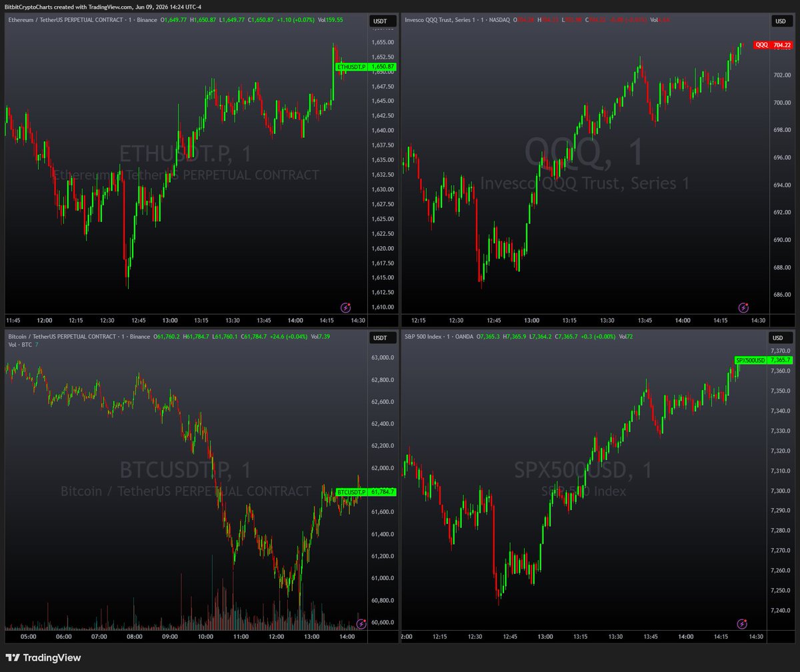
Task: Click the 63,000.0 price axis label
Action: (383, 358)
